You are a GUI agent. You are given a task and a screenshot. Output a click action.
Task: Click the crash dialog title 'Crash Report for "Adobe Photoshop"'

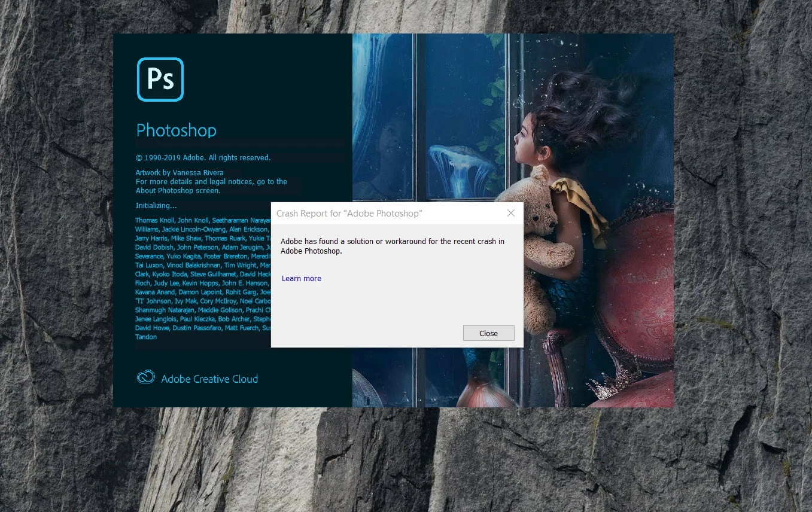[x=349, y=214]
